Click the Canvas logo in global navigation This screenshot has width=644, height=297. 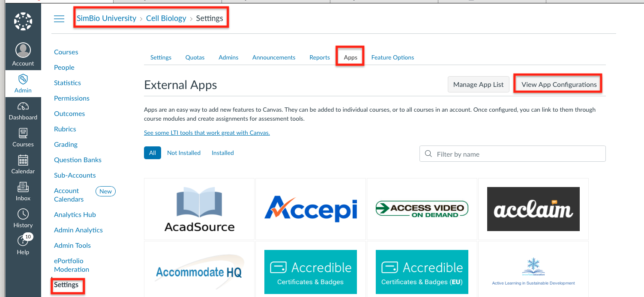(x=23, y=21)
